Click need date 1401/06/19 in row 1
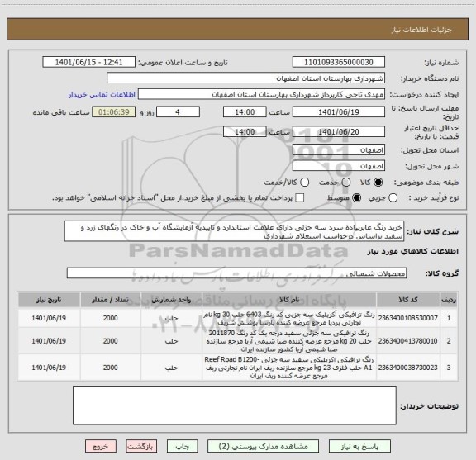This screenshot has height=460, width=476. click(49, 318)
